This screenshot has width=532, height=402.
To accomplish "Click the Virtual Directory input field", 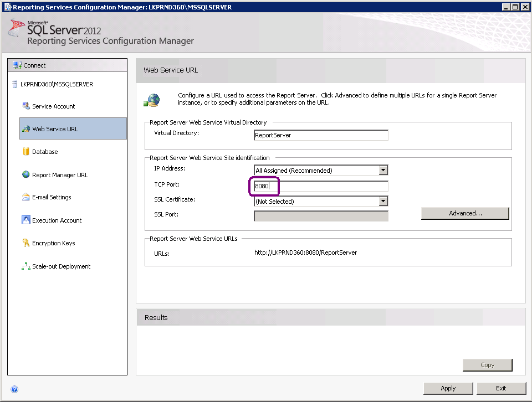I will [321, 135].
